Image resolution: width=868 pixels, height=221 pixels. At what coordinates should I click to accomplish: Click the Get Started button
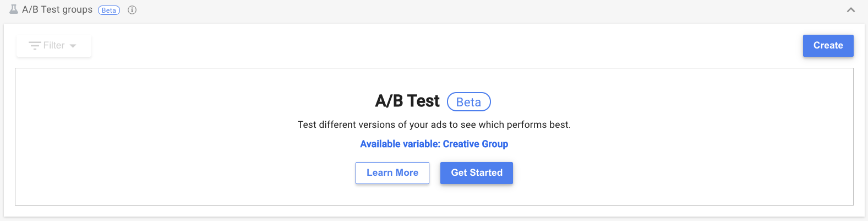coord(477,173)
